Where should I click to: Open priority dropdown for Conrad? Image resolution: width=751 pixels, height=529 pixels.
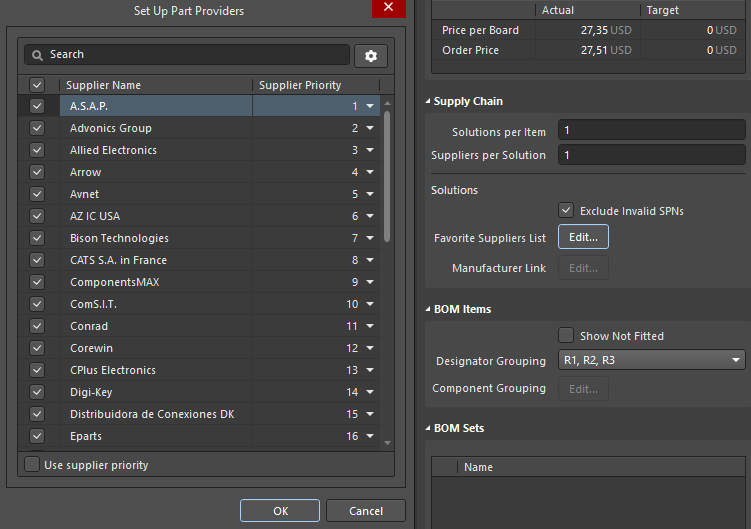click(x=370, y=326)
